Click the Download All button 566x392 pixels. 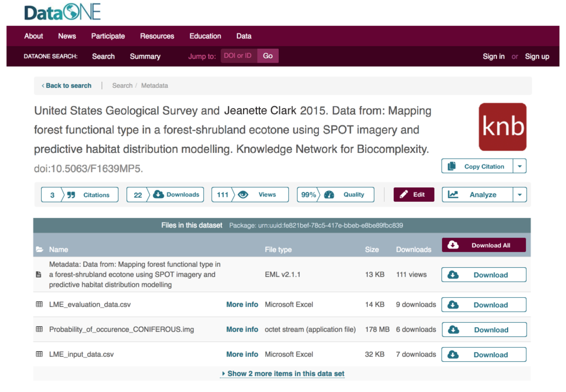[483, 245]
